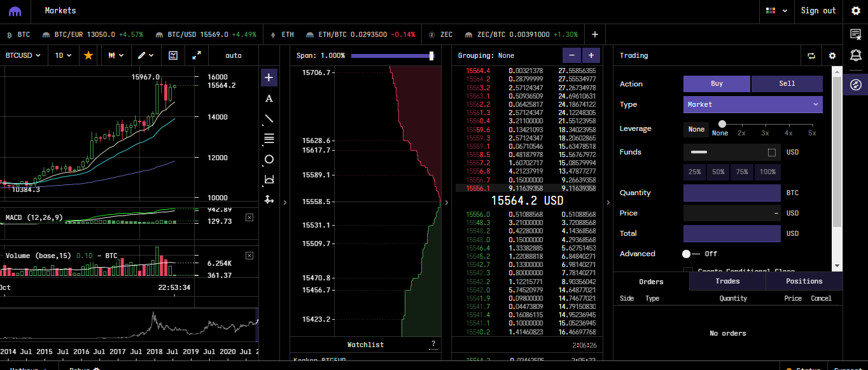Select the BTC/USD ticker tab
This screenshot has width=868, height=370.
tap(206, 34)
